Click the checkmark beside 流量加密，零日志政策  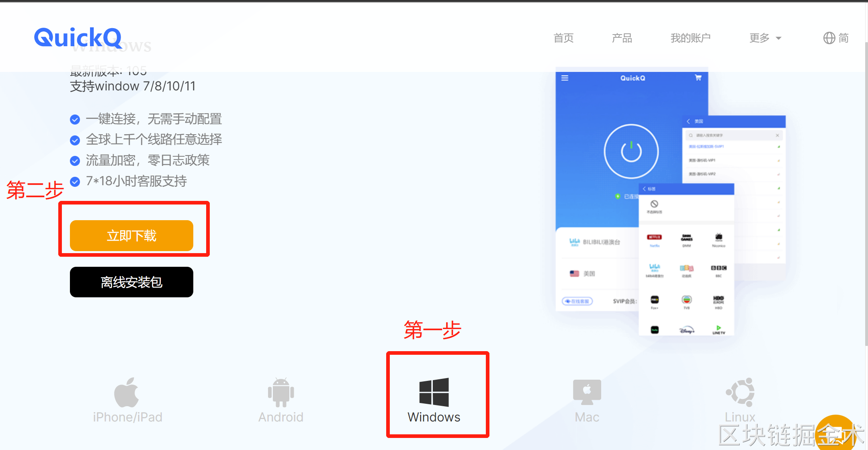pos(75,161)
